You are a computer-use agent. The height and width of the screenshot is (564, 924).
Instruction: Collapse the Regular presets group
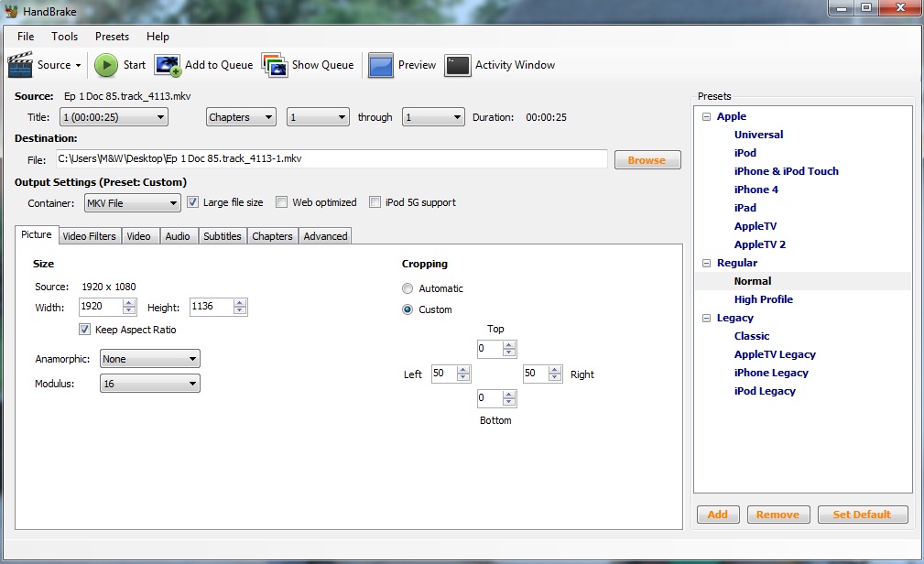(706, 263)
